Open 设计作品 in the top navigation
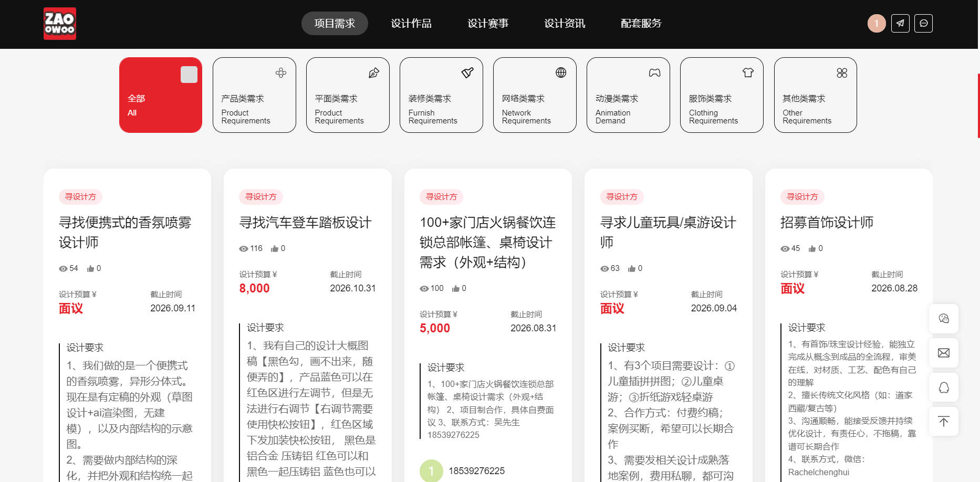 tap(411, 23)
